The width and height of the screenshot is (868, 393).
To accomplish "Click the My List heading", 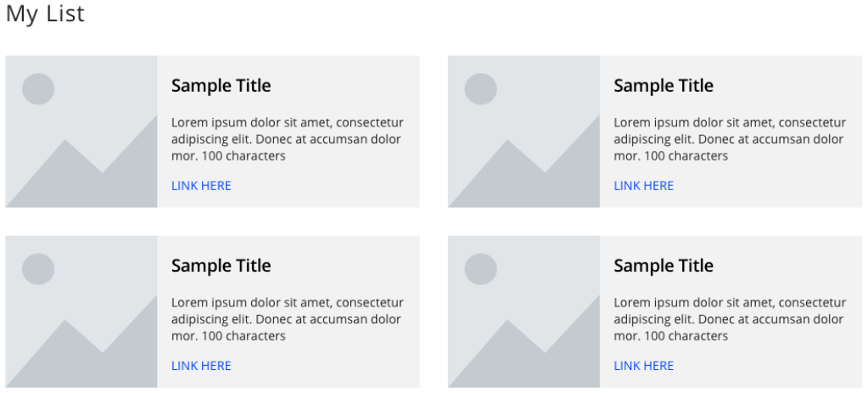I will 45,14.
